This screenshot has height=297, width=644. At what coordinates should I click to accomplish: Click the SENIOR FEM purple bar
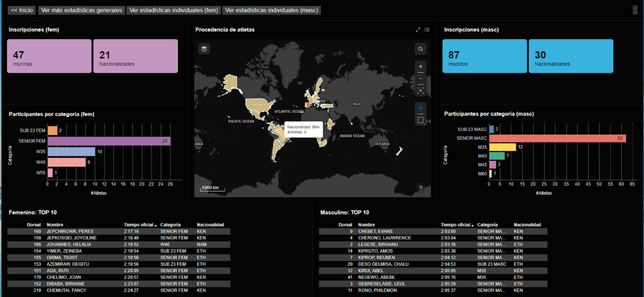coord(109,141)
